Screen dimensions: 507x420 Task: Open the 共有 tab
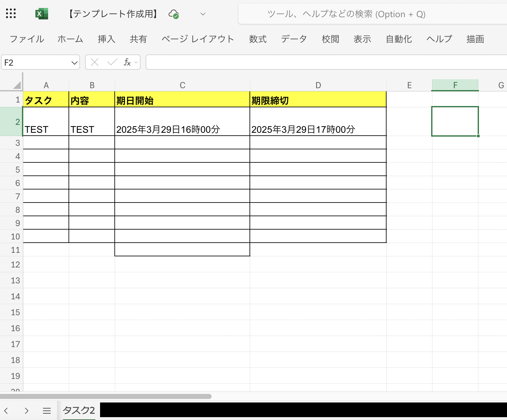pos(138,39)
